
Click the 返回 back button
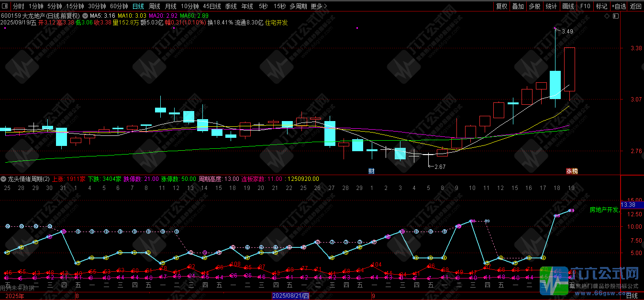635,6
